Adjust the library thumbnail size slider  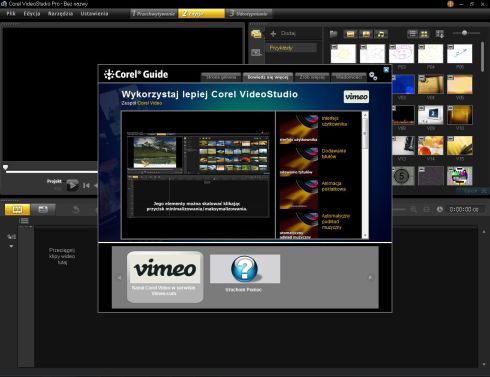tap(466, 33)
